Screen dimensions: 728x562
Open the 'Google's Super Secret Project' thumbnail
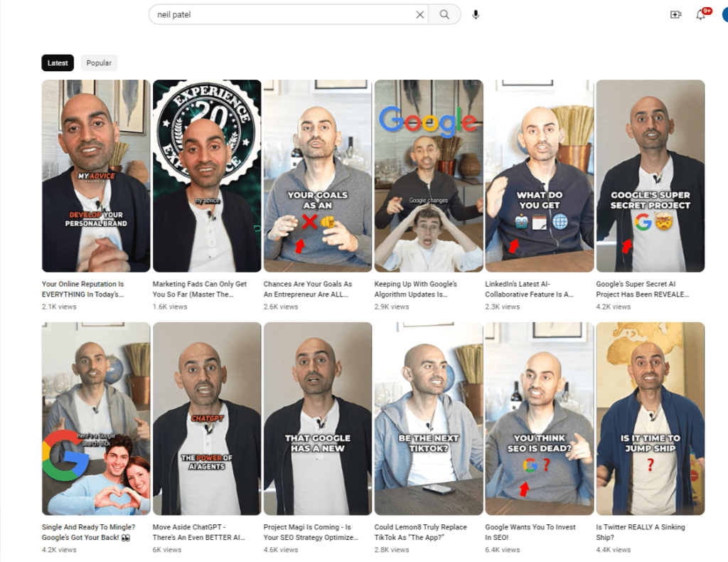651,176
